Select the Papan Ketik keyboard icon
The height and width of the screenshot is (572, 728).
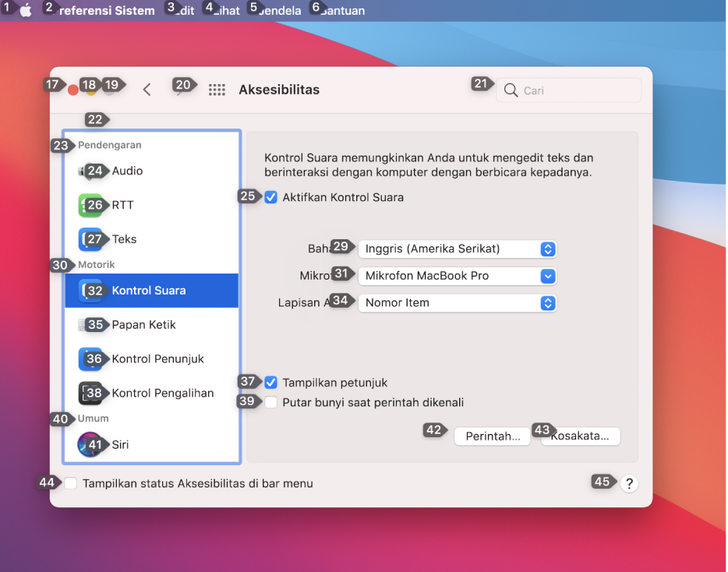[x=90, y=324]
